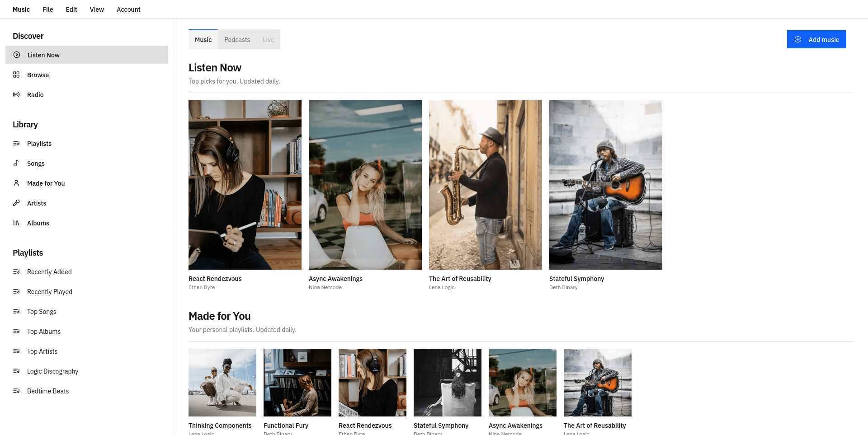Open the Logic Discography playlist
The image size is (868, 435).
click(x=87, y=371)
